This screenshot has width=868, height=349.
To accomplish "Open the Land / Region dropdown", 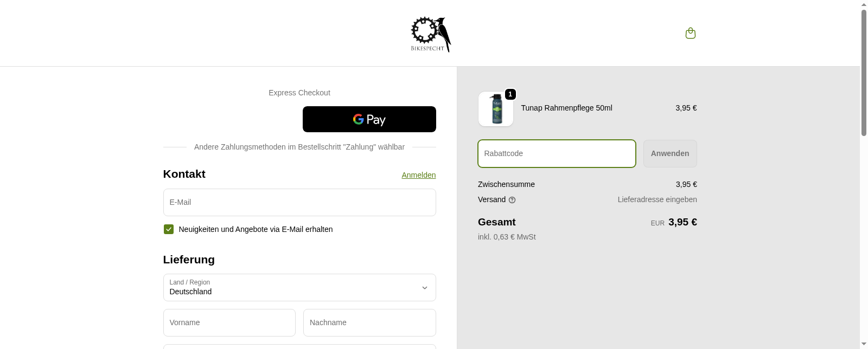I will 299,287.
